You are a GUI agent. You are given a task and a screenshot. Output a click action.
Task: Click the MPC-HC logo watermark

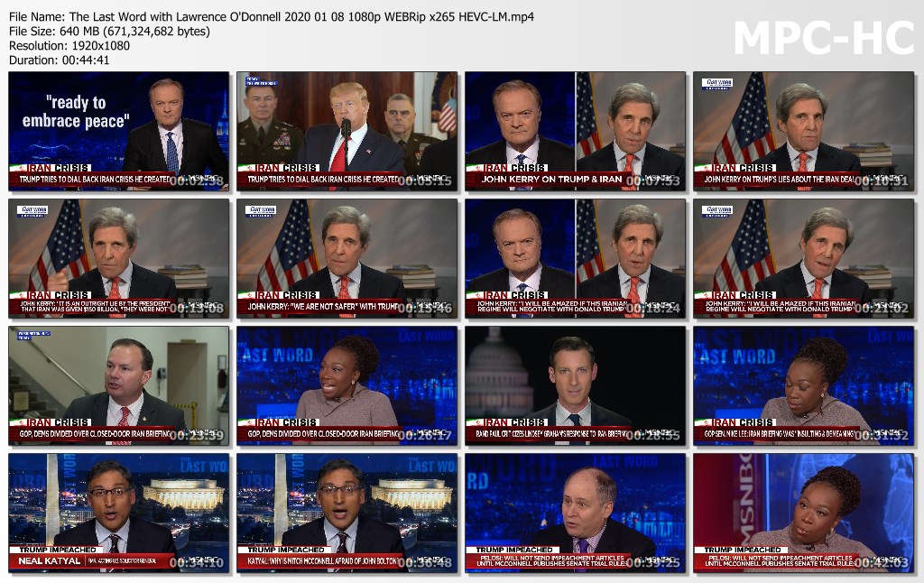pos(824,38)
